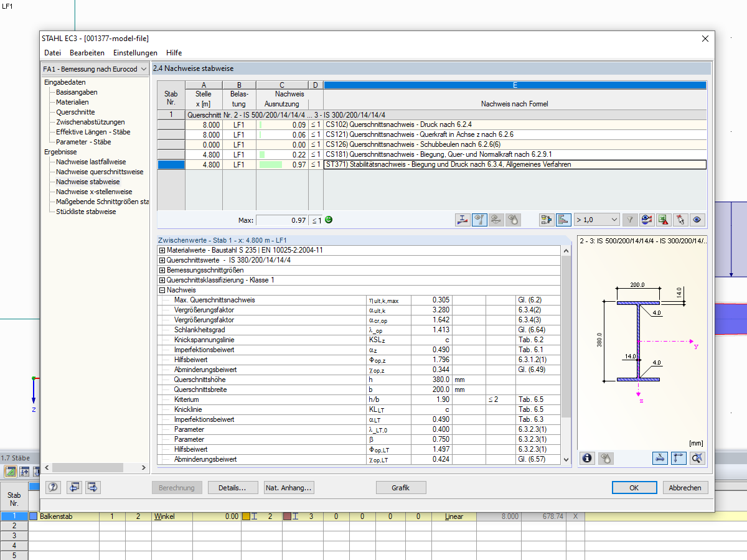This screenshot has height=560, width=747.
Task: Toggle principal axes display in cross-section view
Action: pos(679,458)
